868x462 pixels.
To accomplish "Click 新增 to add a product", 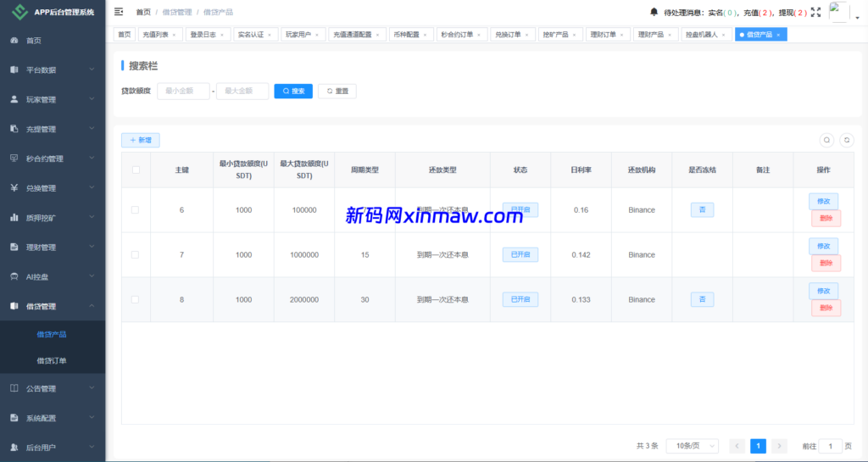I will [141, 141].
